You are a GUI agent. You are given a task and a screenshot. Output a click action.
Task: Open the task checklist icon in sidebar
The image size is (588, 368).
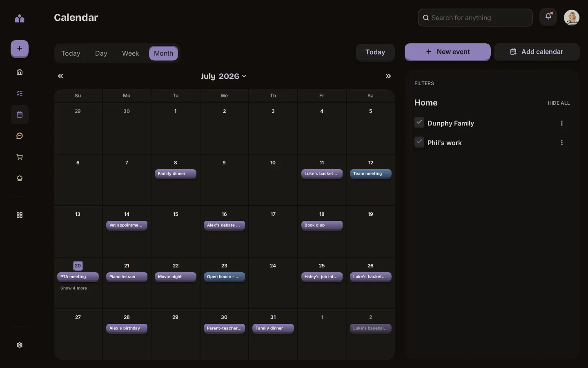pos(20,93)
